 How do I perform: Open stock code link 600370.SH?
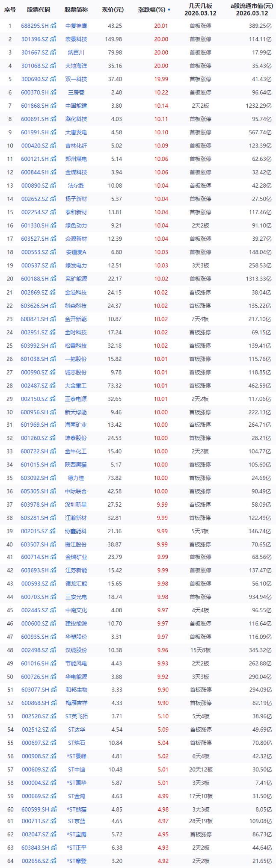click(35, 92)
